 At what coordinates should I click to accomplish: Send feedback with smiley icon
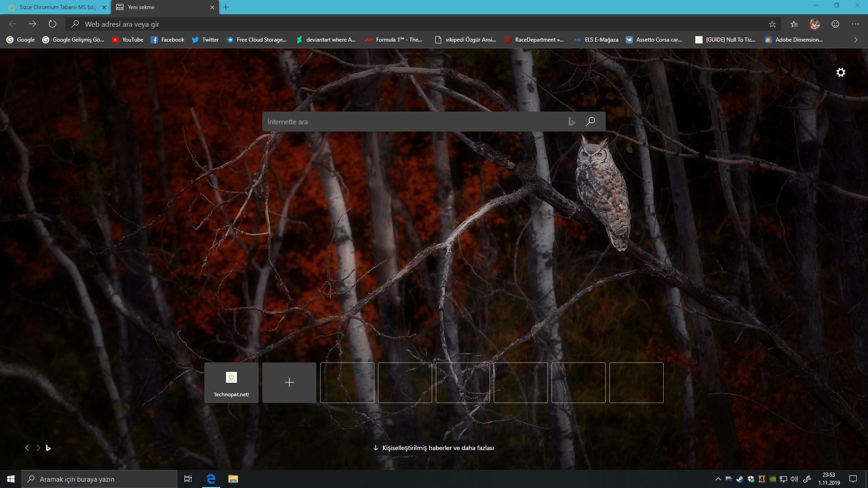[x=835, y=24]
